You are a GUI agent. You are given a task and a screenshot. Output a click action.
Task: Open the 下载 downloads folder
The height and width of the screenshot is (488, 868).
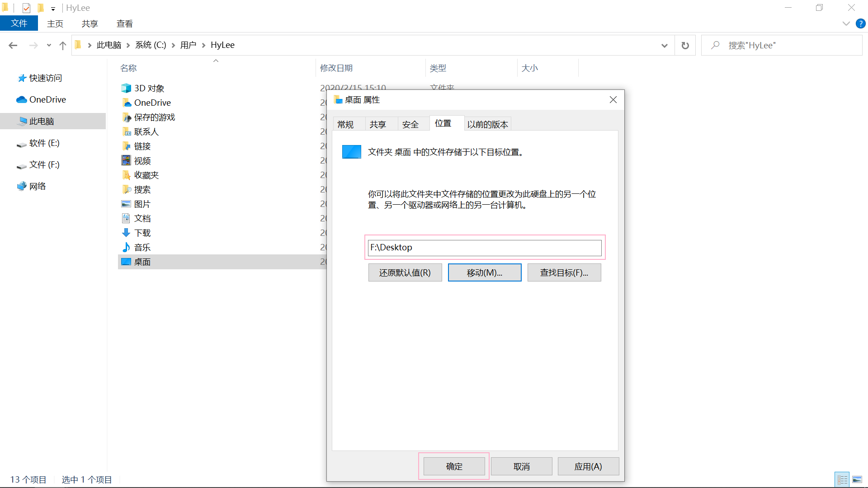point(142,233)
